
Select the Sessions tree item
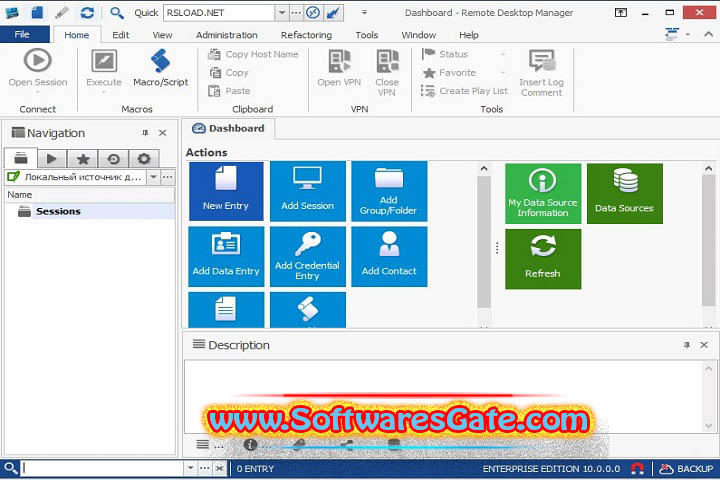[x=58, y=211]
